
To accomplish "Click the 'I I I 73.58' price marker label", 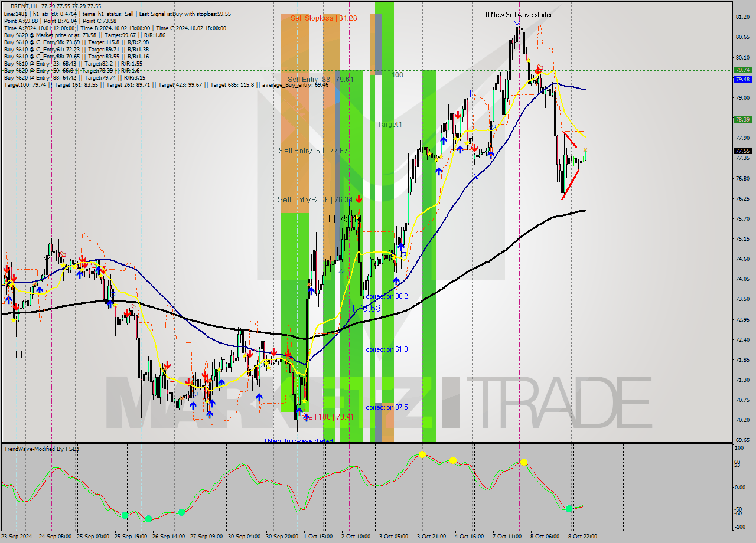I will pyautogui.click(x=361, y=308).
